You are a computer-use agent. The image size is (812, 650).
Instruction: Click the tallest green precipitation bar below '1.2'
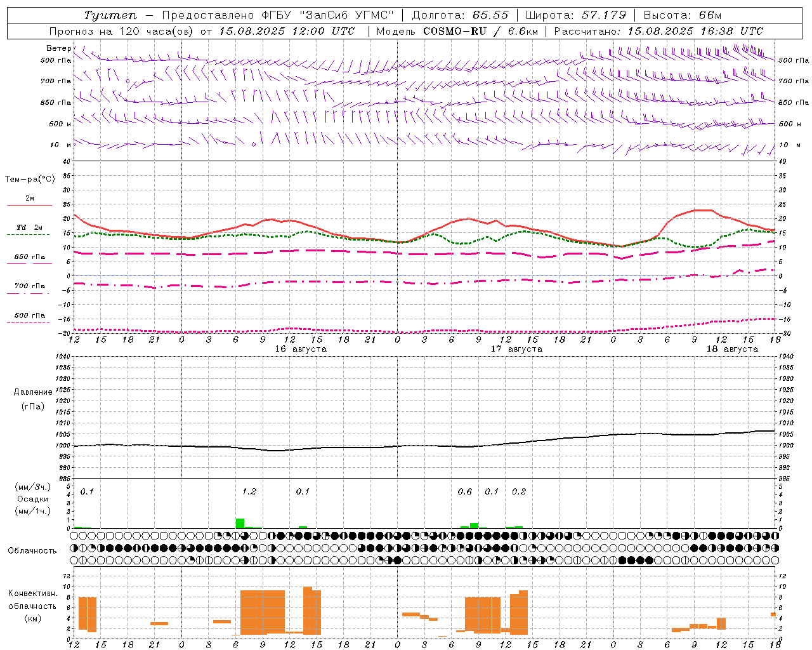(x=240, y=523)
